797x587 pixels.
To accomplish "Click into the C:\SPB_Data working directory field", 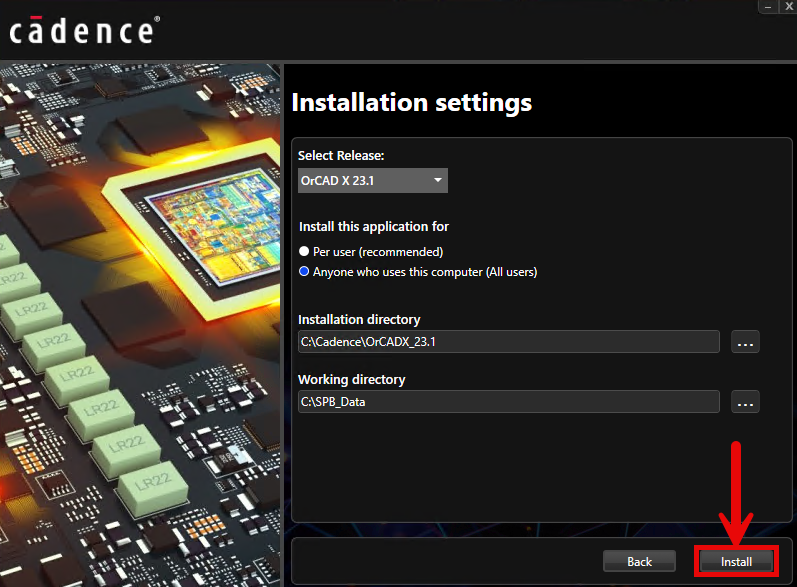I will pos(508,402).
